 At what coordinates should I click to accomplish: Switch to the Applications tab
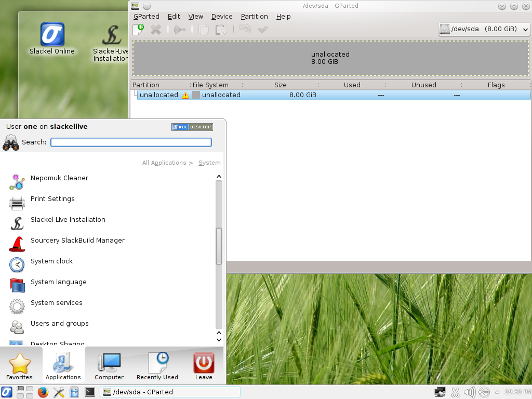(63, 366)
